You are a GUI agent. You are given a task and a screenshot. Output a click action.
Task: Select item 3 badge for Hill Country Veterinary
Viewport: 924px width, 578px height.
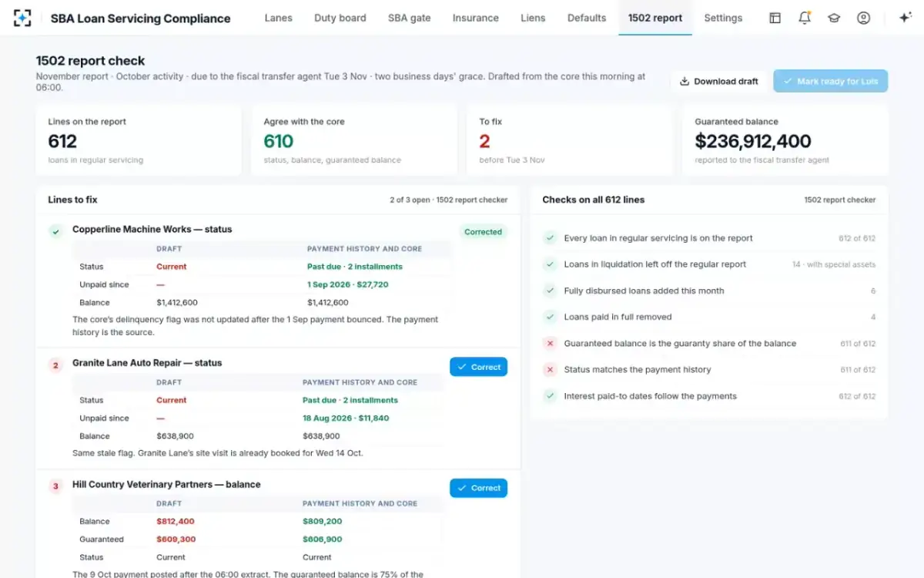tap(55, 486)
